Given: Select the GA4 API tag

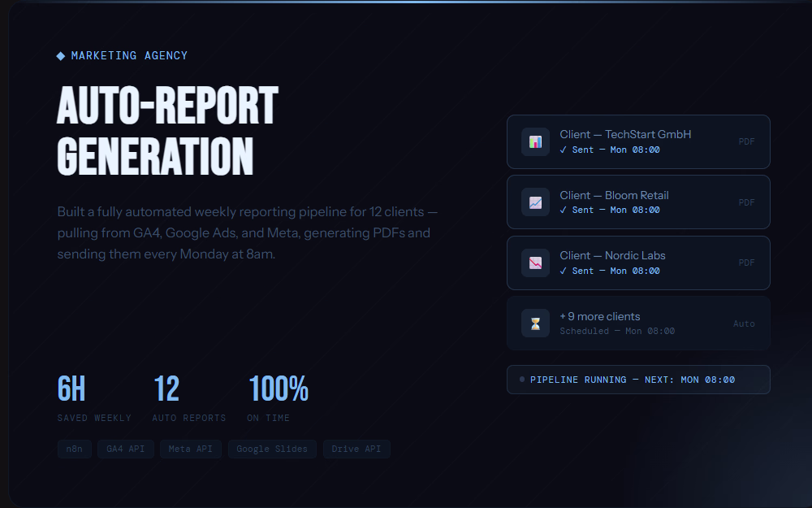Looking at the screenshot, I should [x=125, y=449].
